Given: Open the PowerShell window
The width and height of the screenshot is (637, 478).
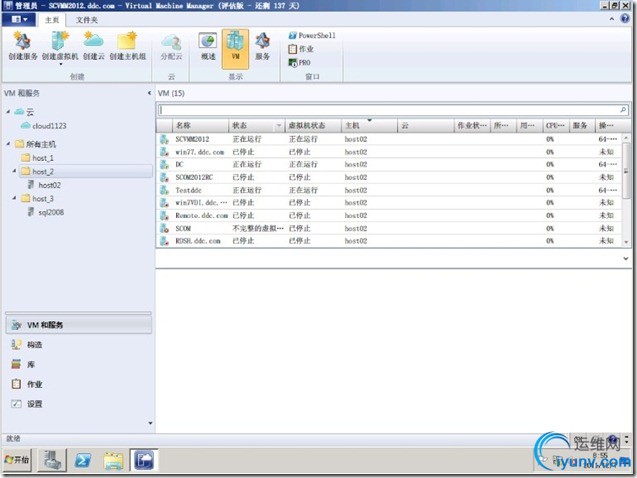Looking at the screenshot, I should [x=312, y=35].
